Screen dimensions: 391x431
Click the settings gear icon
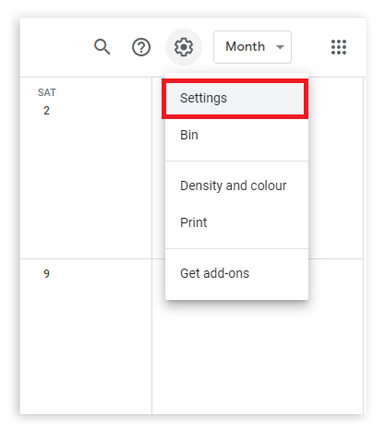(x=184, y=47)
